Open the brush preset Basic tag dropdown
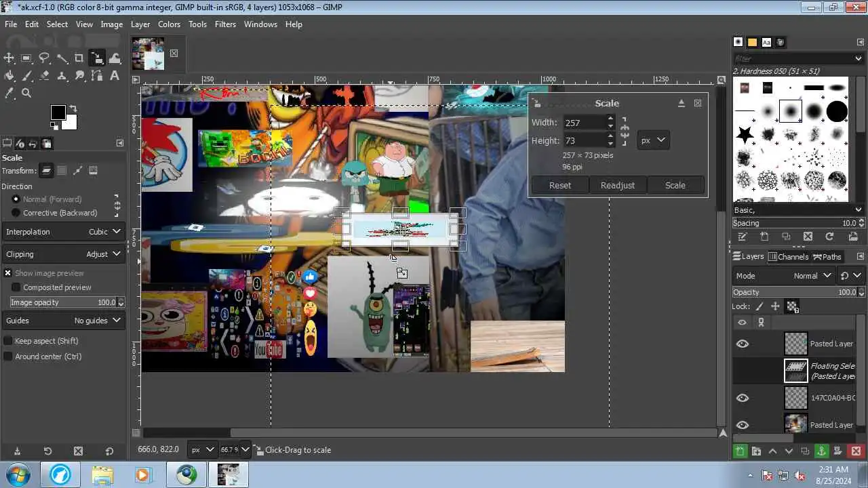Image resolution: width=868 pixels, height=488 pixels. 799,210
